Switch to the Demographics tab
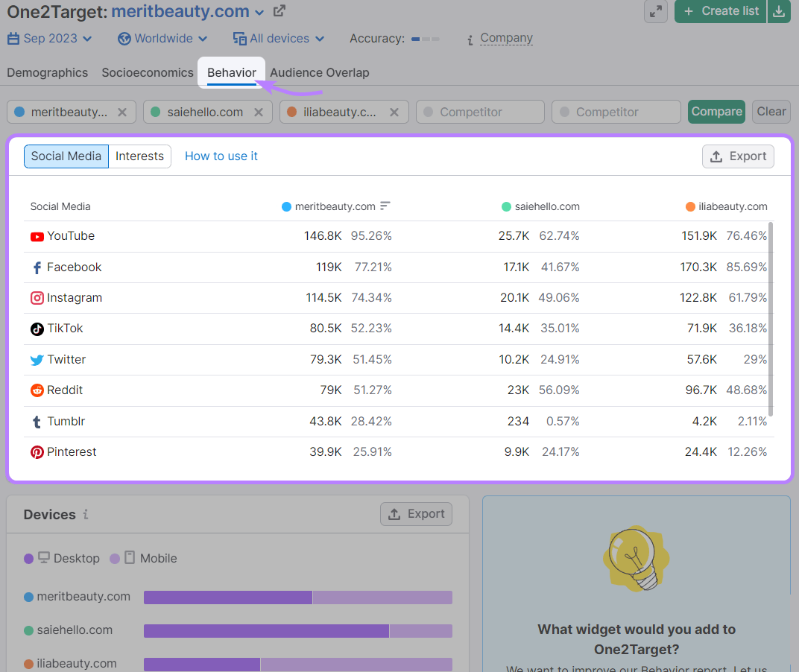Screen dimensions: 799x672 [47, 72]
